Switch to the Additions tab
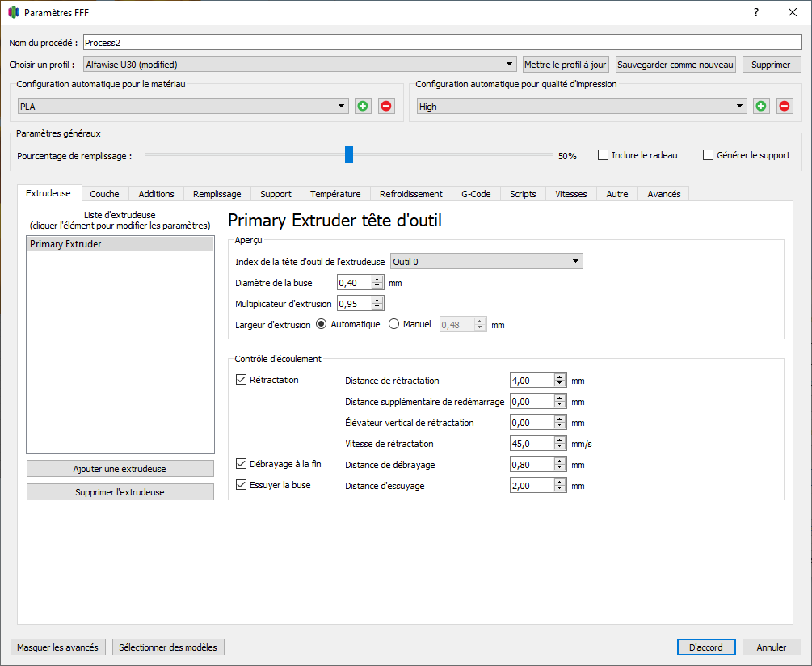This screenshot has height=666, width=812. pos(157,194)
